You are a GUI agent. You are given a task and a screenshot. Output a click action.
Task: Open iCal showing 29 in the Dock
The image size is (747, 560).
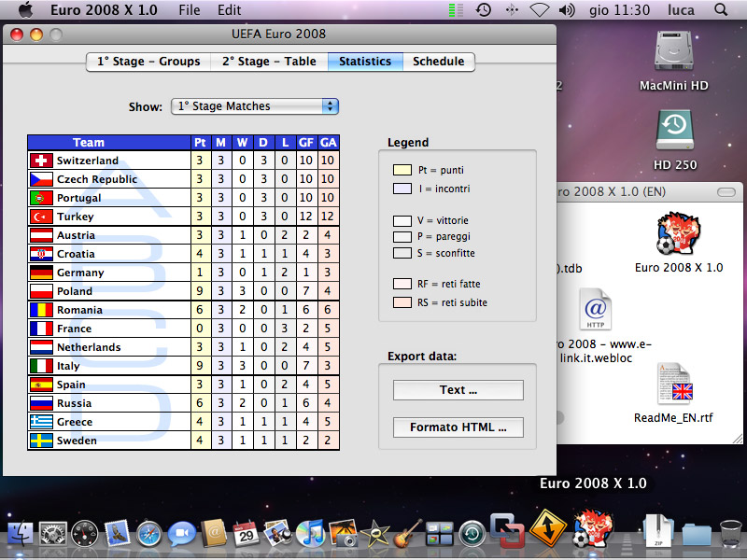(x=246, y=534)
